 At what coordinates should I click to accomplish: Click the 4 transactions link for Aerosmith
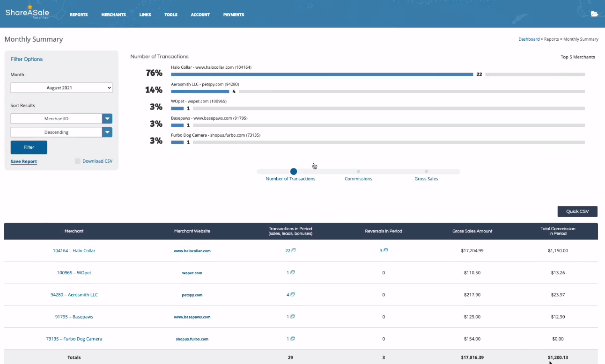click(x=288, y=294)
